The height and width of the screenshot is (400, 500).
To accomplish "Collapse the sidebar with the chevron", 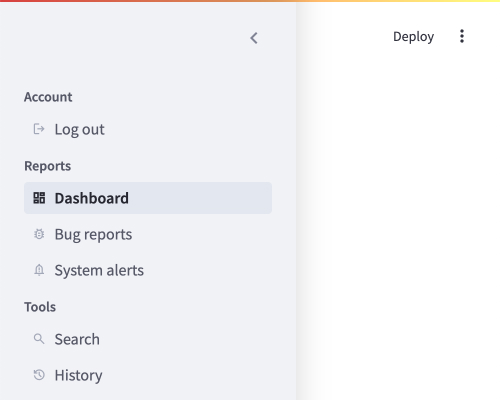I will pyautogui.click(x=254, y=38).
